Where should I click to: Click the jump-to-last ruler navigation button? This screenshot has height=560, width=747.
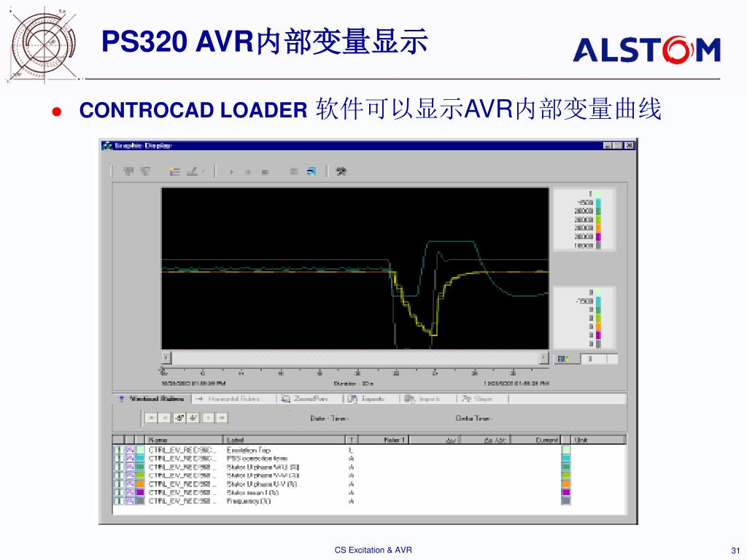tap(222, 418)
